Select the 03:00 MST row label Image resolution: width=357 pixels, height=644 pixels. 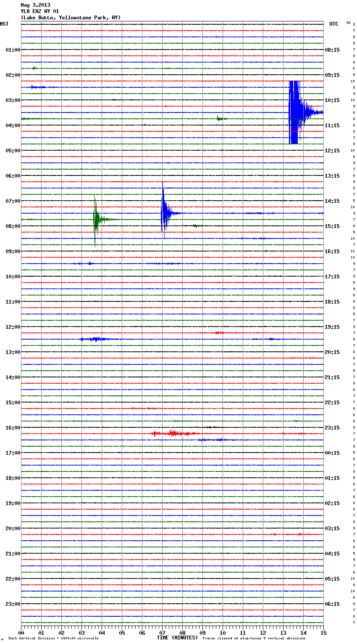pyautogui.click(x=13, y=100)
